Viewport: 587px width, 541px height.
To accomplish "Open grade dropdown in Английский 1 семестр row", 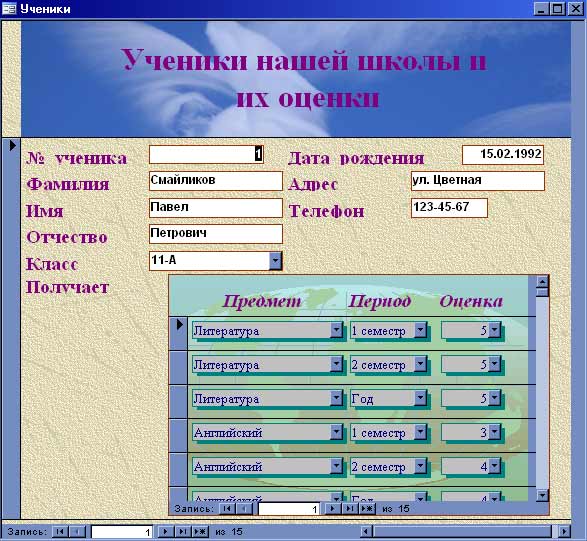I will click(x=495, y=432).
